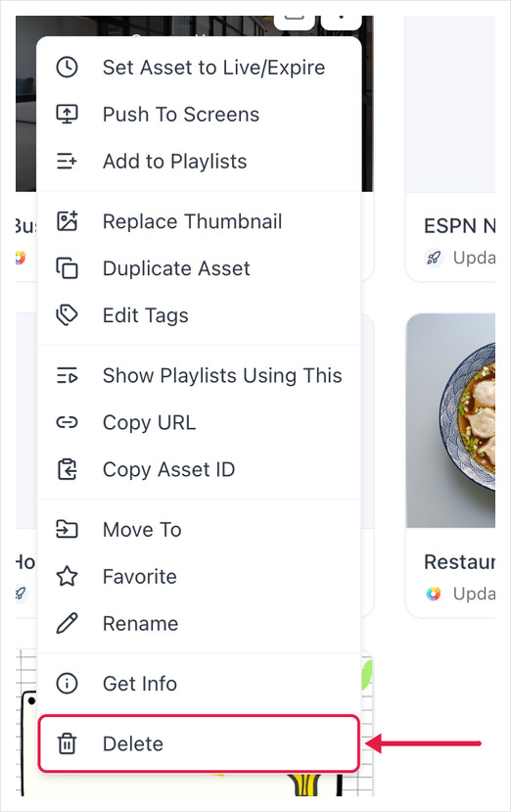
Task: Click the colorful ring icon on Restaurant card
Action: point(434,594)
